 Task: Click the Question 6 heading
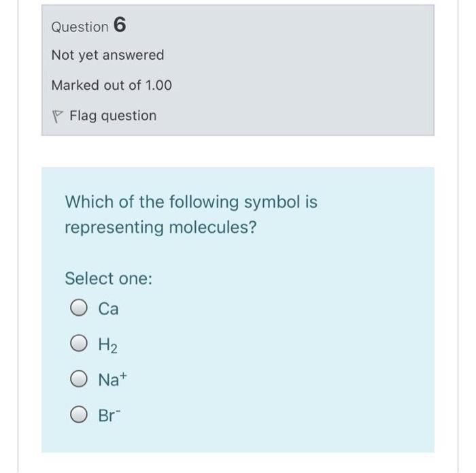pos(88,26)
